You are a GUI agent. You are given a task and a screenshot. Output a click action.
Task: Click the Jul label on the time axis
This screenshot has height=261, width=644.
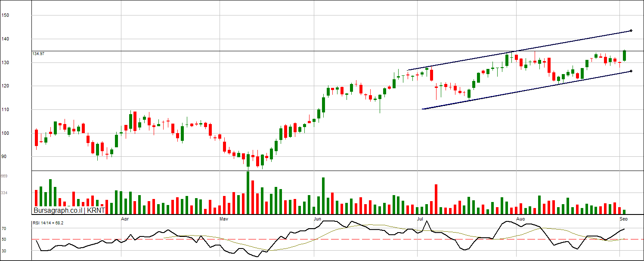[x=420, y=219]
